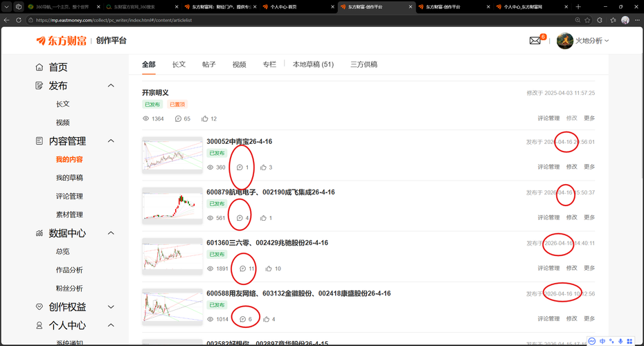
Task: Select 长文 under 发布 in sidebar
Action: pos(63,104)
